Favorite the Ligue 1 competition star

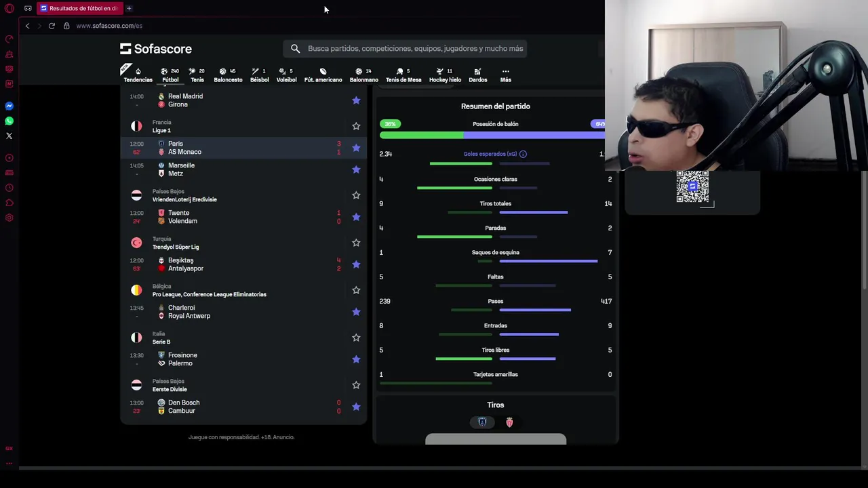click(x=356, y=126)
